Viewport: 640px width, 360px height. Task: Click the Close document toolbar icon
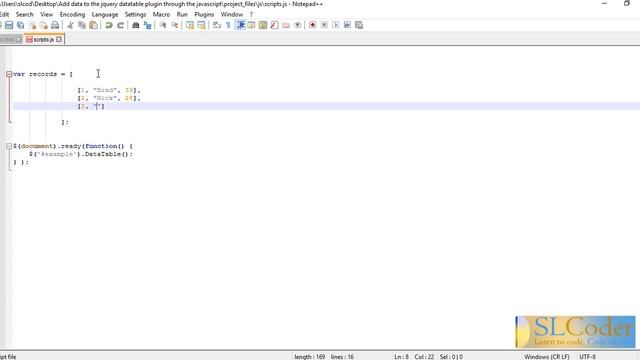pos(32,25)
